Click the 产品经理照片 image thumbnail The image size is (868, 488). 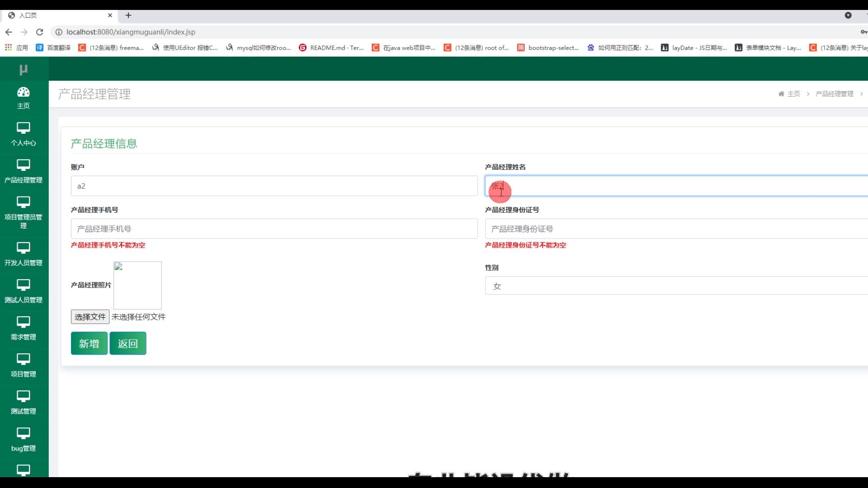click(137, 285)
